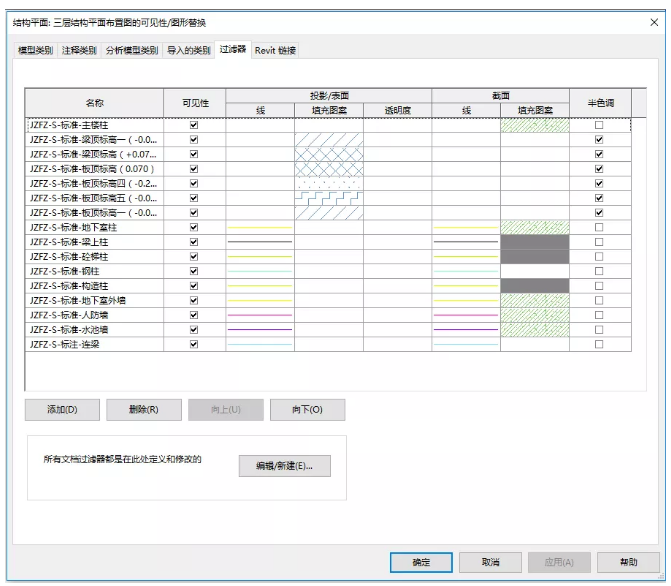Toggle visibility for 板顶标高 (0.070) filter
Viewport: 671px width, 586px height.
[194, 169]
